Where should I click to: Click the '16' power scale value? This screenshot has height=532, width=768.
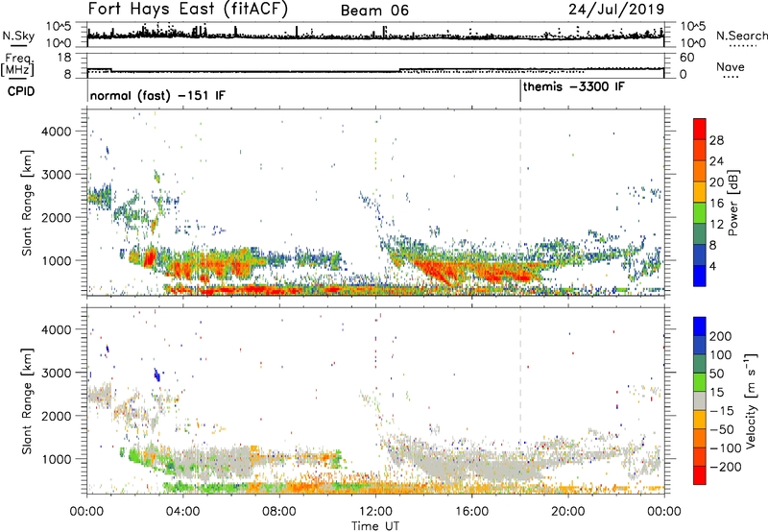coord(716,204)
